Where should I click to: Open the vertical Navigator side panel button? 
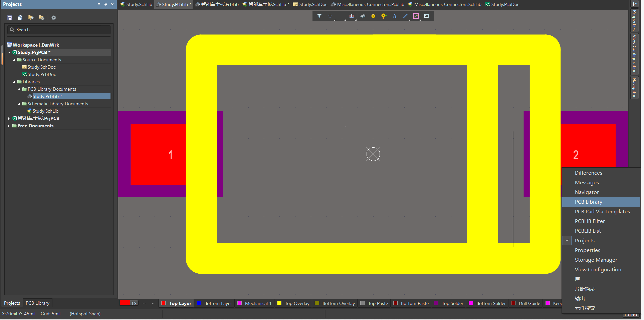click(634, 87)
